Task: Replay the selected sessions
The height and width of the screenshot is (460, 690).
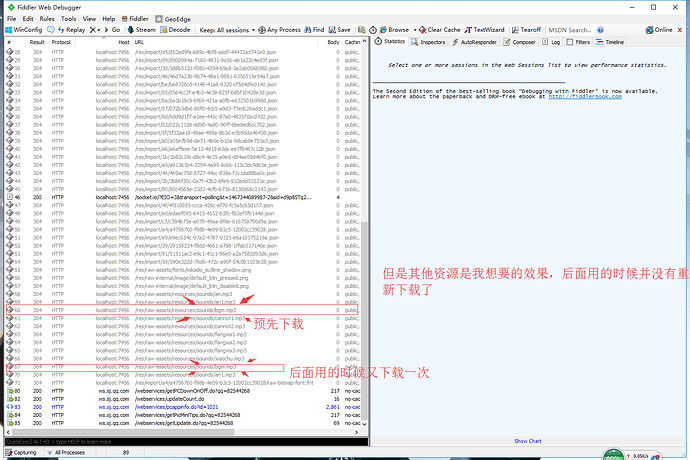Action: pos(71,30)
